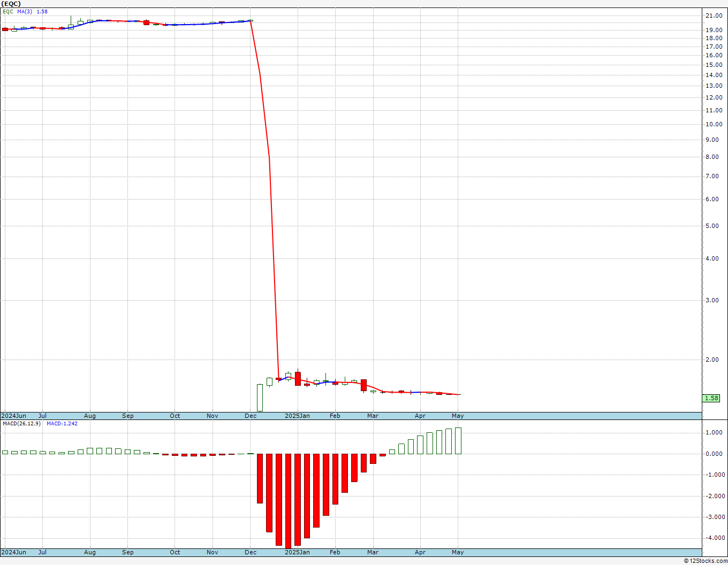Click the 4.00 price axis label

click(712, 258)
